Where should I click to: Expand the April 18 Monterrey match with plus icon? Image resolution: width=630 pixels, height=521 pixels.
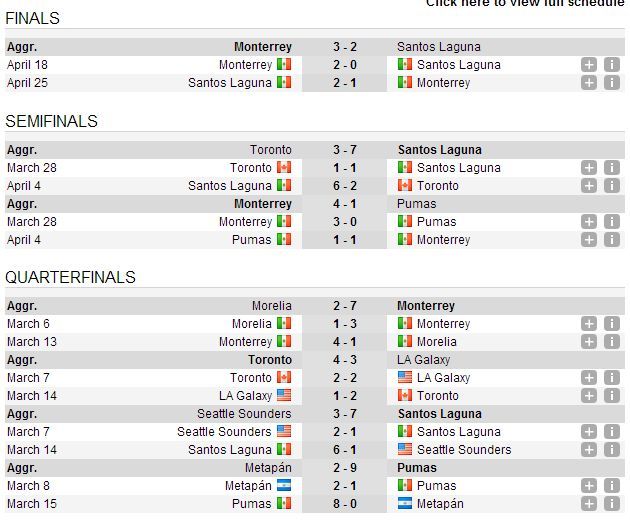pyautogui.click(x=589, y=65)
